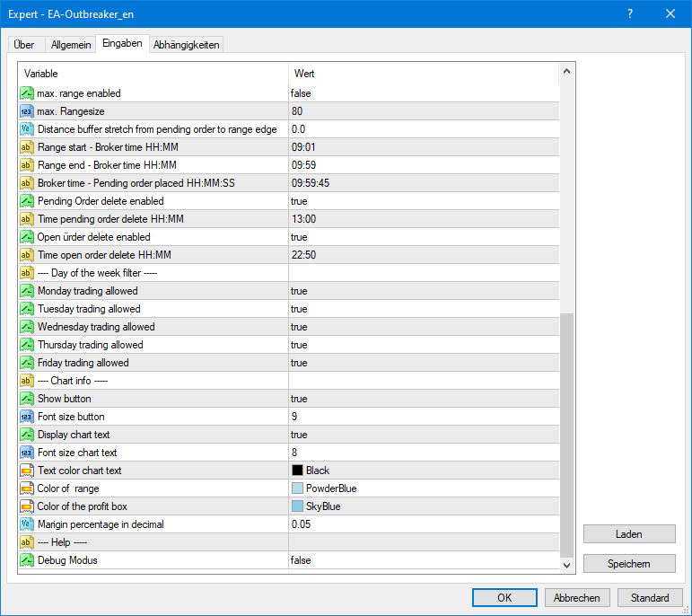
Task: Click the Font size button value 9
Action: tap(294, 417)
